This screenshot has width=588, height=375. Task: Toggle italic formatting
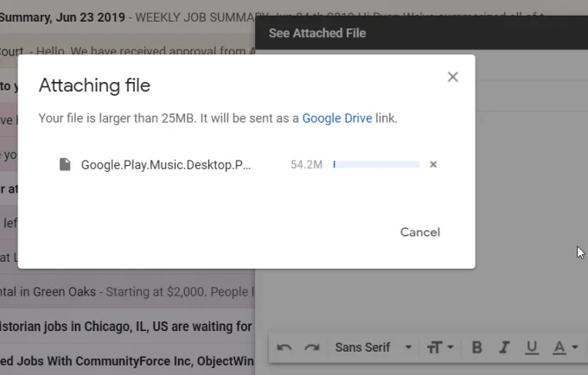[x=504, y=347]
